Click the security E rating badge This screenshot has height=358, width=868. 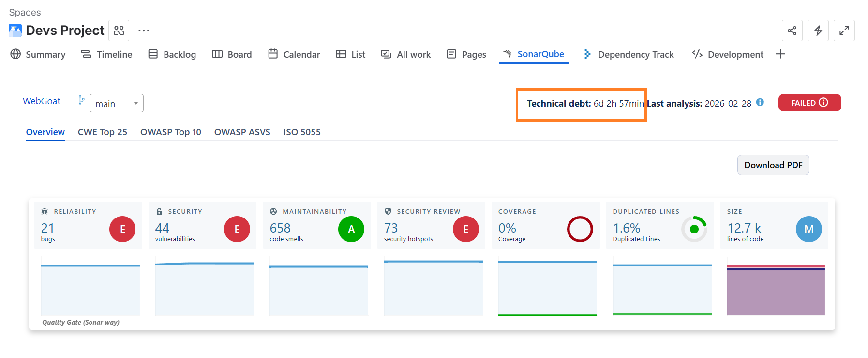pos(237,229)
